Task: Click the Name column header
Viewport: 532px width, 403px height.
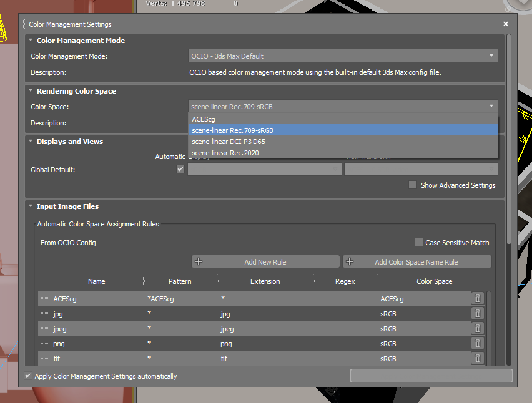Action: [x=96, y=281]
